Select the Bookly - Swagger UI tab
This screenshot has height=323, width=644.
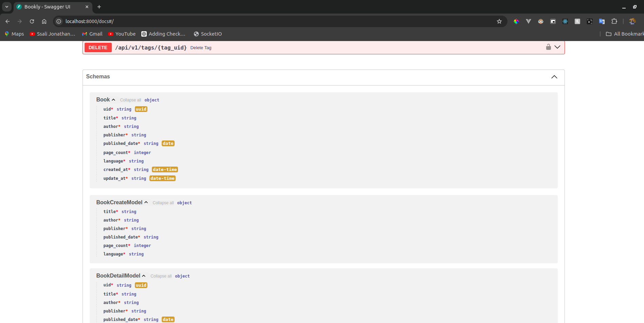(48, 7)
